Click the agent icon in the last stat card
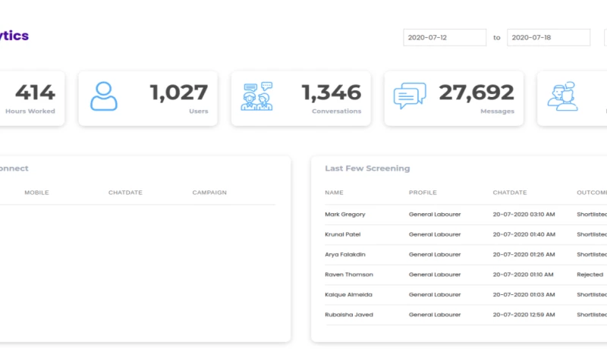 pyautogui.click(x=562, y=96)
